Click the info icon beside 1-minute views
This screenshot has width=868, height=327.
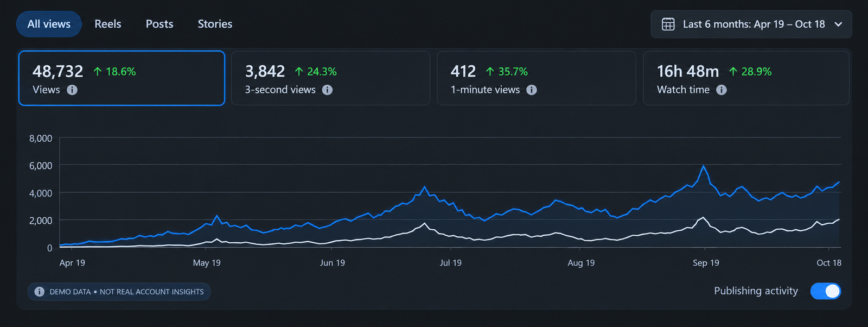(x=532, y=90)
